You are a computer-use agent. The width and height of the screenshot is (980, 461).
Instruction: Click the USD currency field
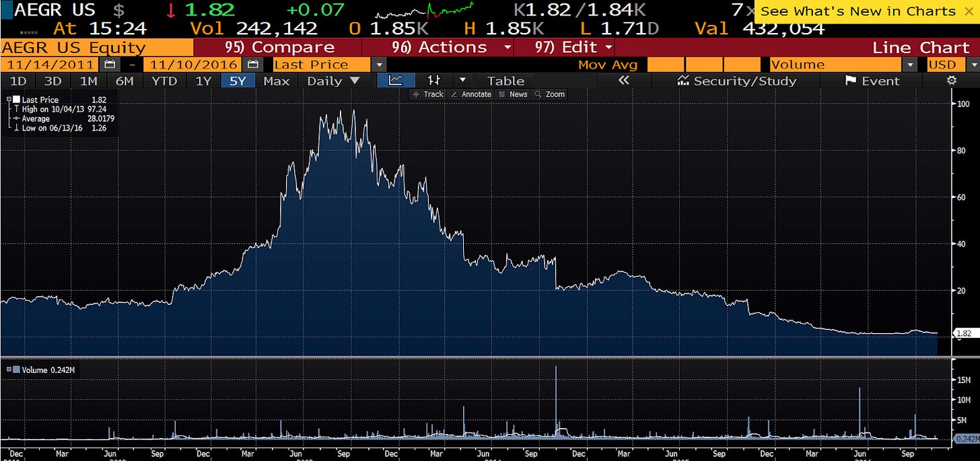946,65
